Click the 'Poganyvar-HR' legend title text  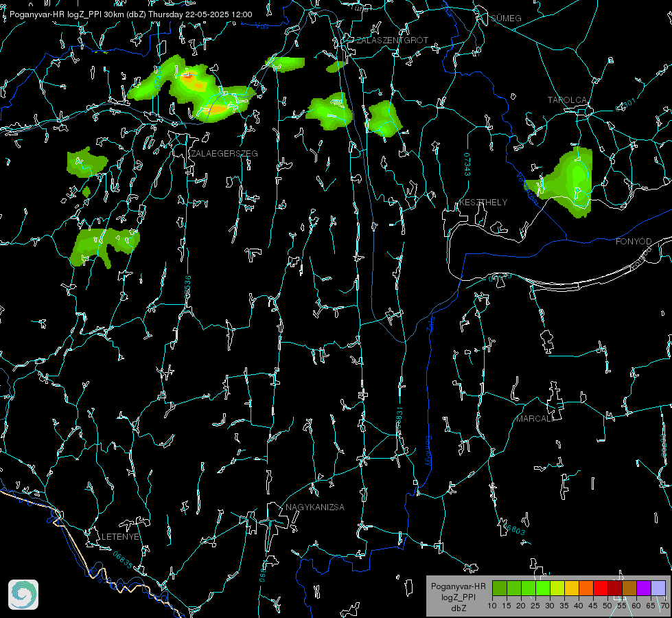[458, 586]
